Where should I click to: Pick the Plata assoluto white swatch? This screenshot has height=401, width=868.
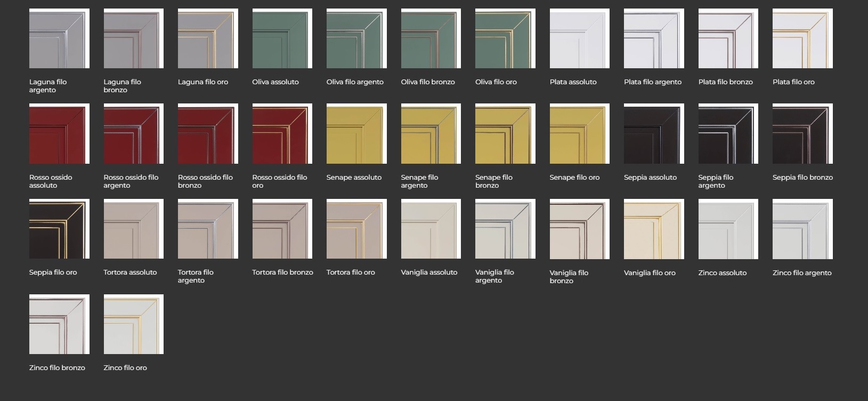[x=580, y=38]
